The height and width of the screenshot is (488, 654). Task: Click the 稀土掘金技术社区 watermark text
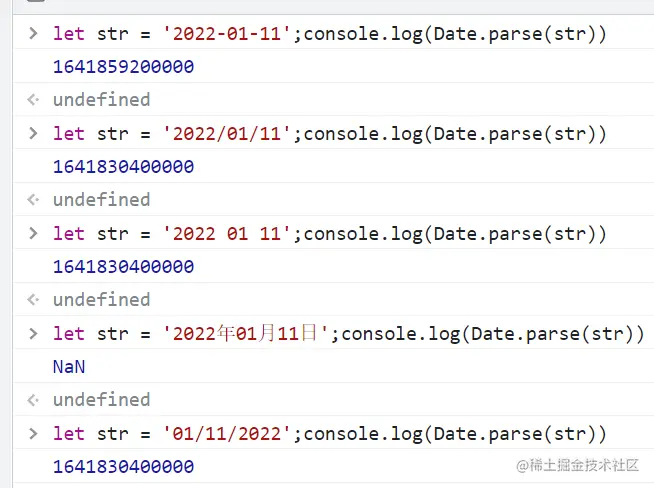coord(585,466)
